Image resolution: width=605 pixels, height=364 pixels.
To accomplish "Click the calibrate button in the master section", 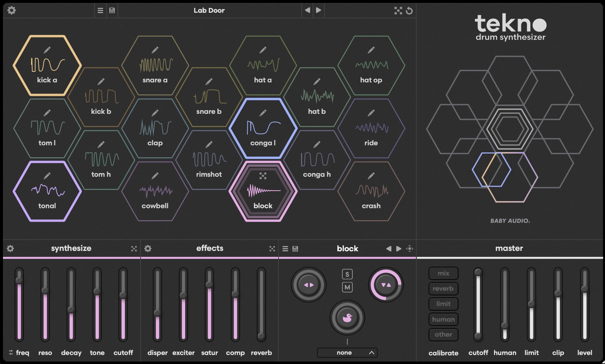I will point(443,352).
